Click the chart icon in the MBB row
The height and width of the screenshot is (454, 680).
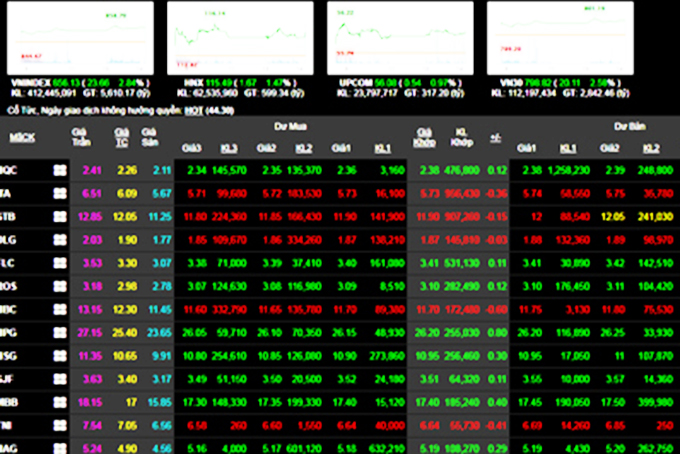59,401
